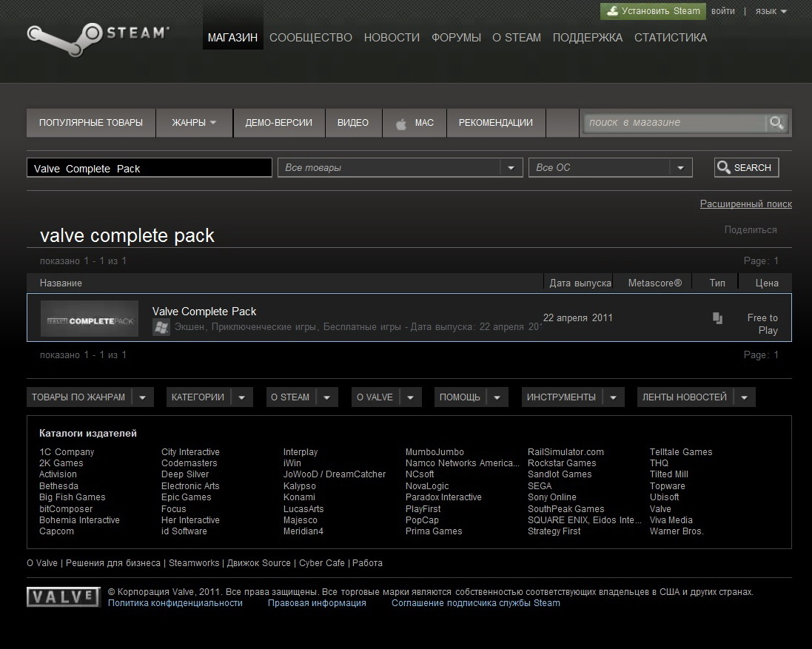Open Соглашение подписчика службы Steam link
This screenshot has width=812, height=649.
tap(475, 603)
